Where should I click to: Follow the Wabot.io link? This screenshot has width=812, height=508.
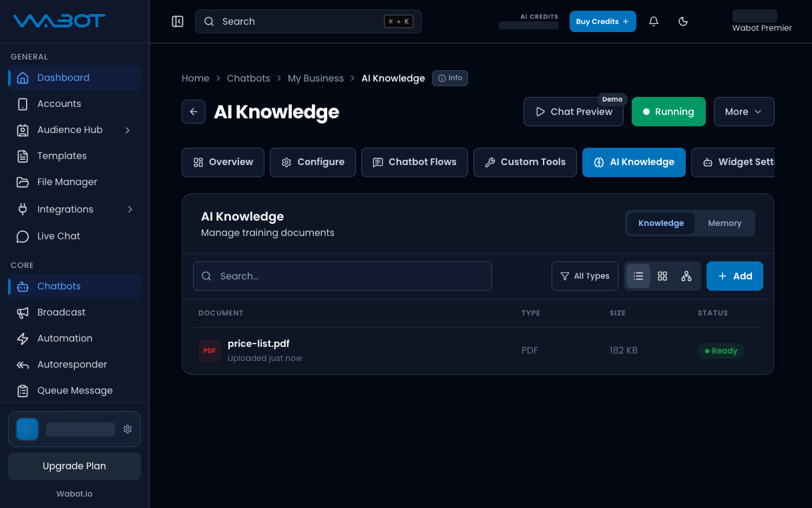[74, 493]
